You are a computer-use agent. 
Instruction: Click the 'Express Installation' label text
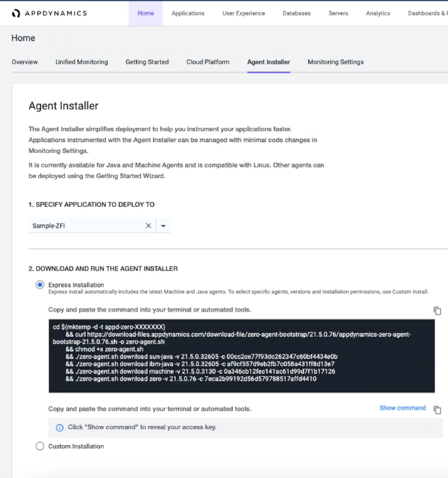click(x=76, y=285)
